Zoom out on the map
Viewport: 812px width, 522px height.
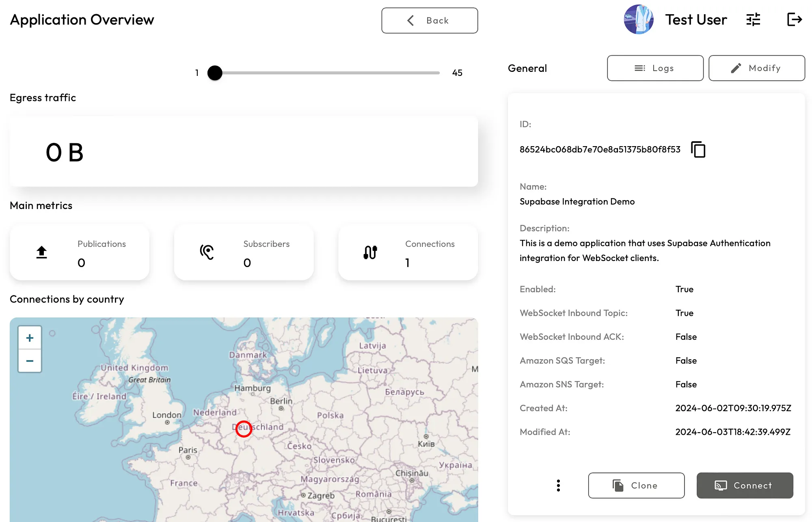[x=30, y=361]
